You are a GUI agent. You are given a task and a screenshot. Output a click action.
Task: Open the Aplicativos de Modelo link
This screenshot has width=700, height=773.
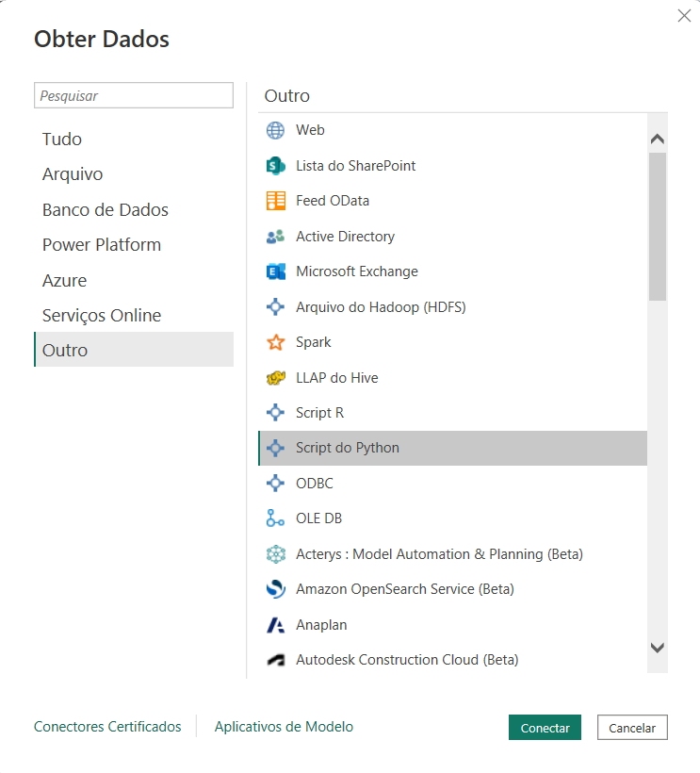[284, 727]
